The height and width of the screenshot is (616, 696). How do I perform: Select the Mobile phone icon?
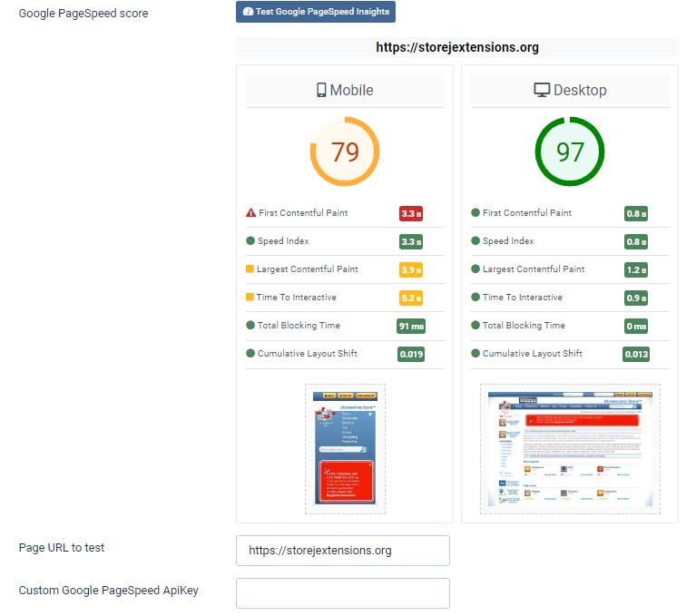[321, 90]
